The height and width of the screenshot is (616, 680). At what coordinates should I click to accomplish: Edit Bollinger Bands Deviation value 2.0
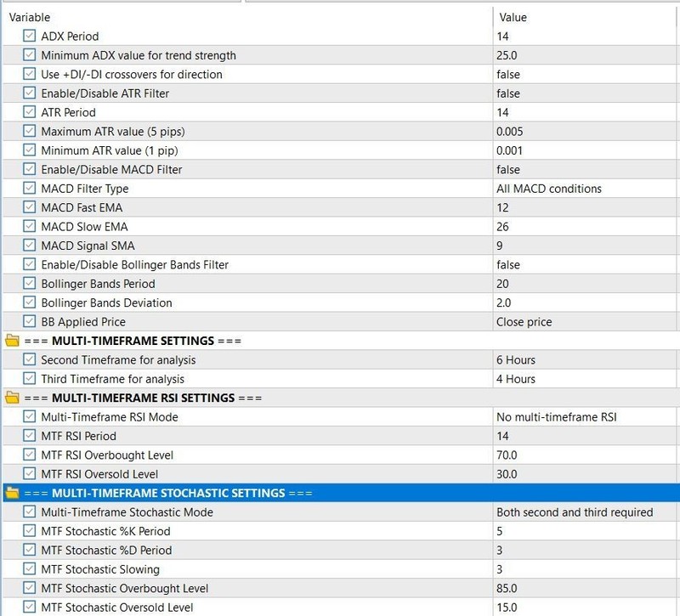coord(586,302)
